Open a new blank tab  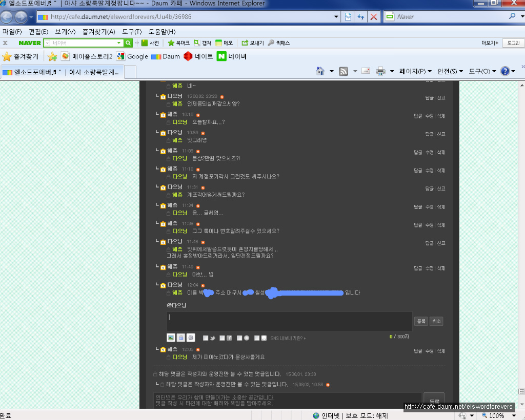click(130, 72)
